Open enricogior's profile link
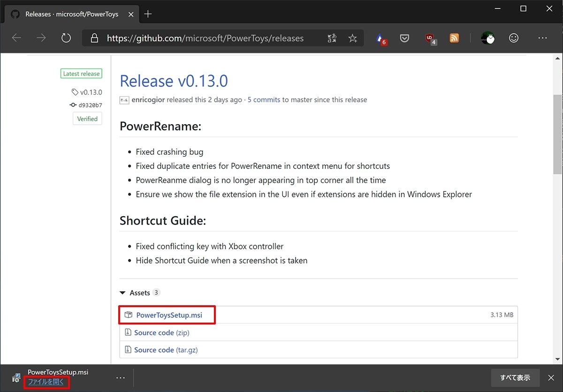 pyautogui.click(x=148, y=100)
